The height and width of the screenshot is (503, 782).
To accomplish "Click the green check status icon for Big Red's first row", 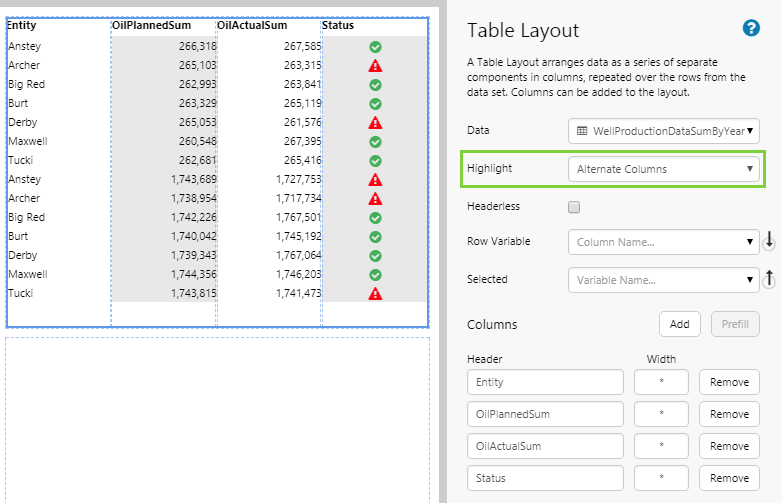I will click(375, 85).
